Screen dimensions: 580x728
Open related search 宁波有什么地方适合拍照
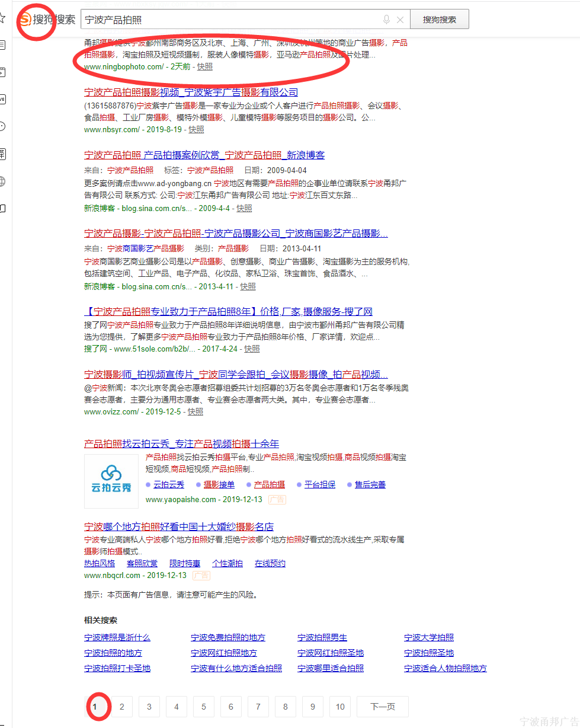236,669
